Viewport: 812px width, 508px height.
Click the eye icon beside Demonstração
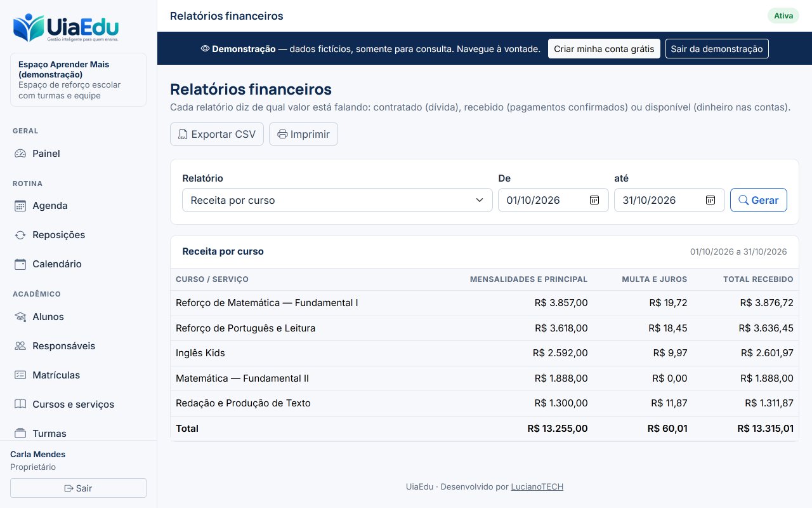click(205, 48)
